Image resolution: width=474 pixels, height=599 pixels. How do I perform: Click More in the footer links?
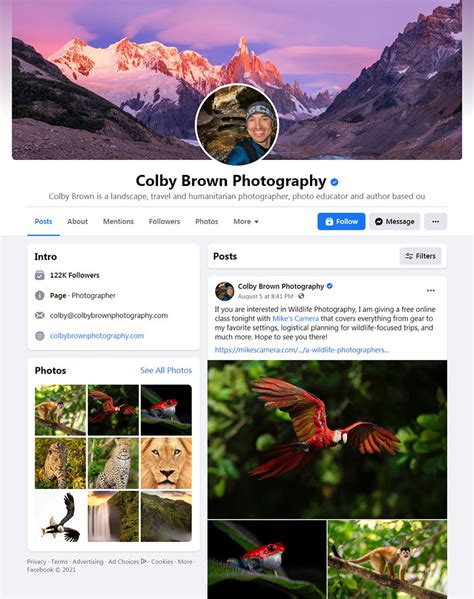(x=185, y=562)
